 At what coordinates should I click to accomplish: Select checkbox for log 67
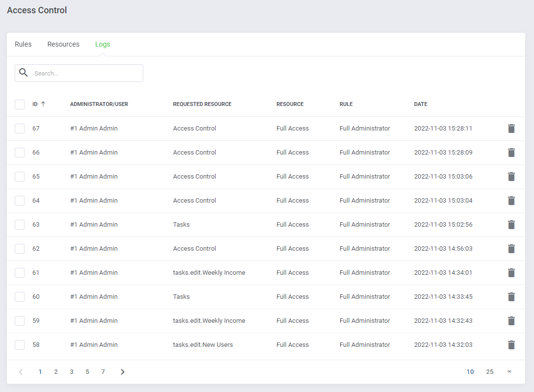pyautogui.click(x=20, y=129)
